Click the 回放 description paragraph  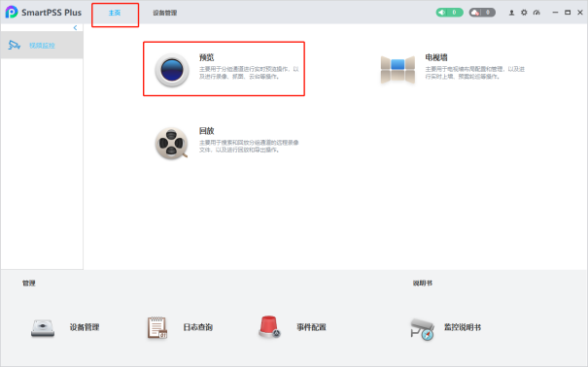click(x=249, y=146)
